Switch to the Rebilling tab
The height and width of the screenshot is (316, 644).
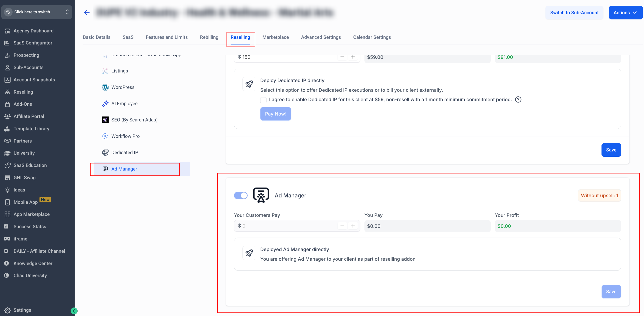tap(209, 37)
